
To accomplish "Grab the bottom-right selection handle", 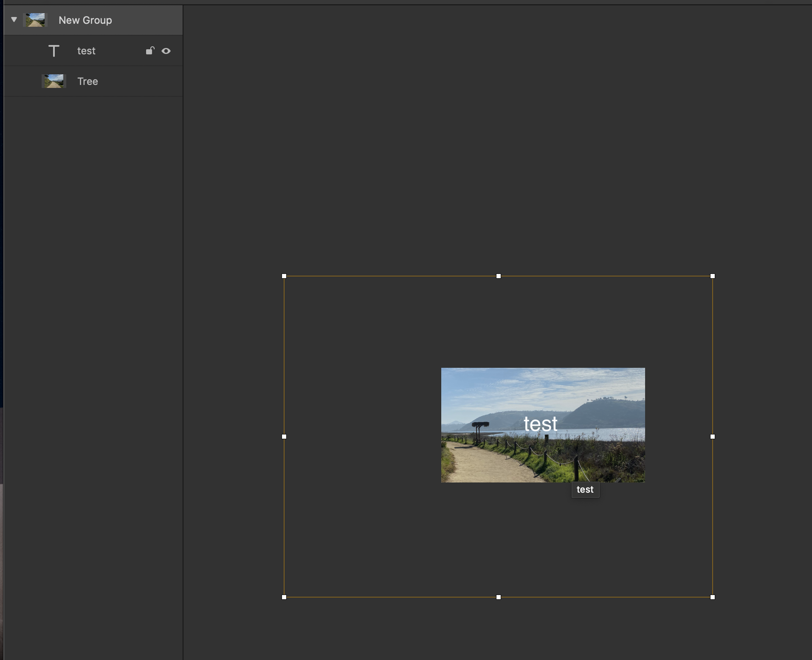I will [x=713, y=597].
